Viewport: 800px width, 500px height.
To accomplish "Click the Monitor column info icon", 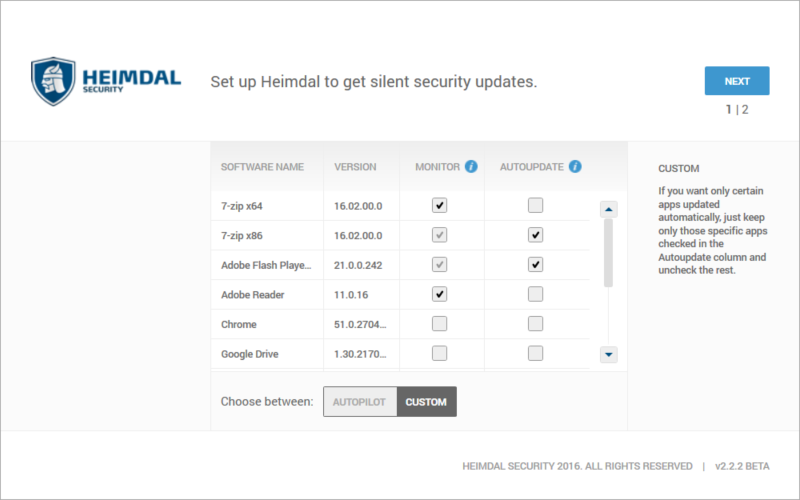I will (471, 166).
